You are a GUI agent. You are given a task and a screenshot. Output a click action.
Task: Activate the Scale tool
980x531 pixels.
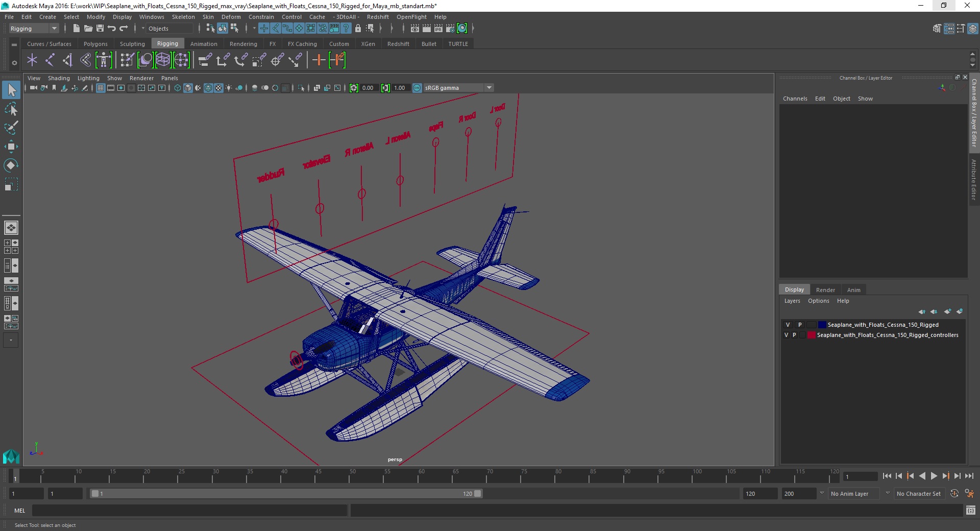tap(11, 184)
